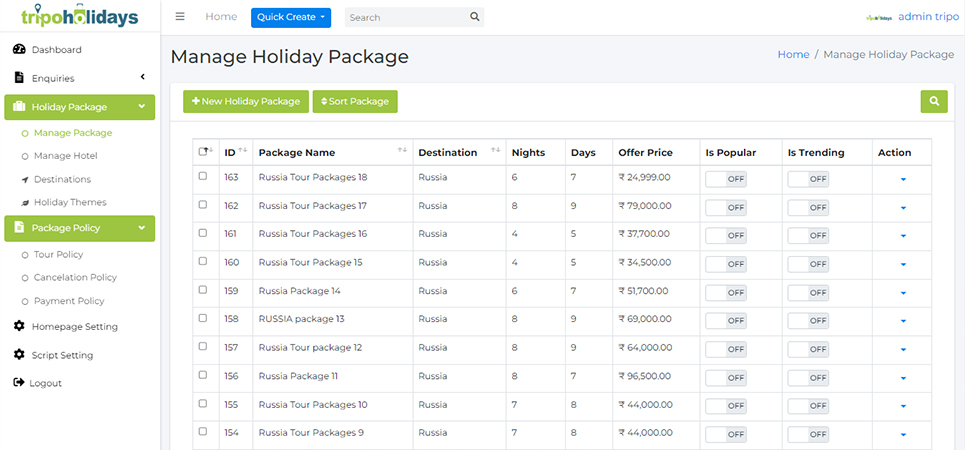Click the green search icon button

point(934,101)
